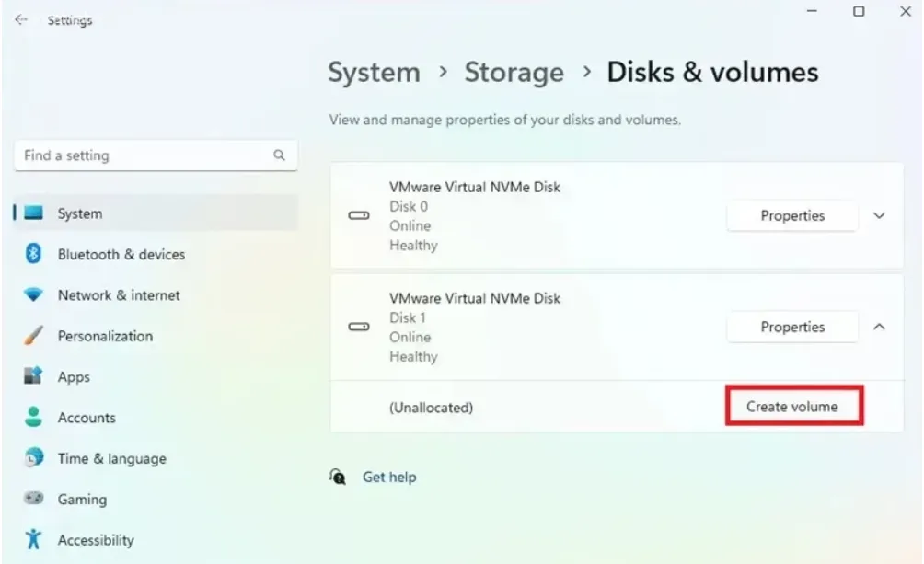The height and width of the screenshot is (564, 924).
Task: Go to Storage in breadcrumb
Action: click(514, 73)
